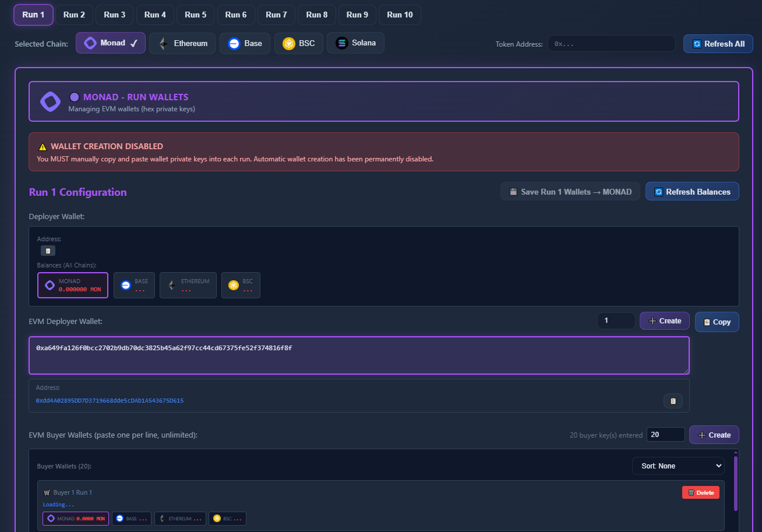
Task: Select the checked Monad chain button
Action: point(110,43)
